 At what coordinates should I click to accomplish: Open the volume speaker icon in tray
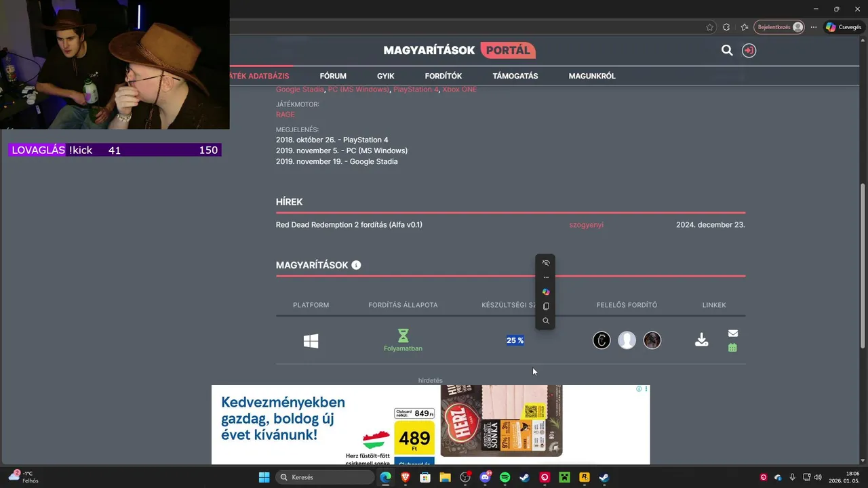pyautogui.click(x=818, y=477)
